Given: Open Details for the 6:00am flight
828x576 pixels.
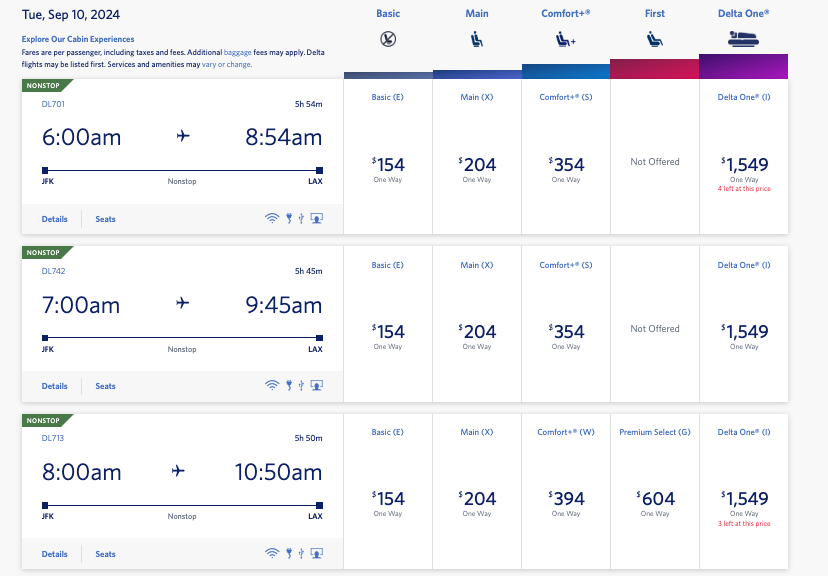Looking at the screenshot, I should (55, 219).
